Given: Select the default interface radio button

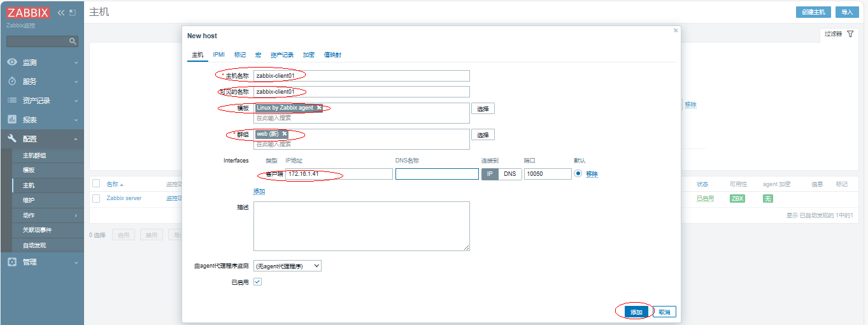Looking at the screenshot, I should coord(578,173).
